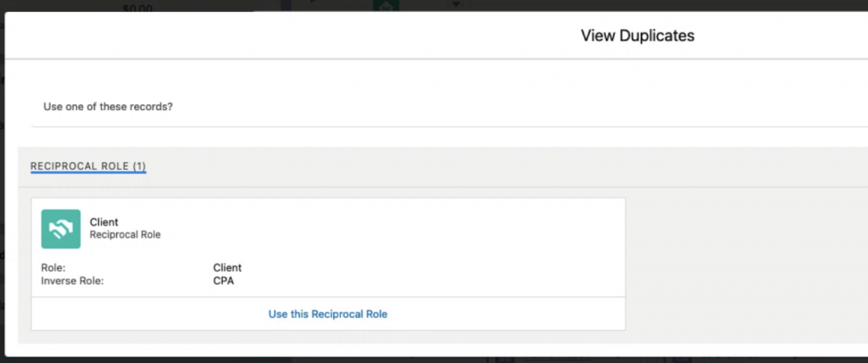This screenshot has height=363, width=868.
Task: Click the Use one of these records? prompt
Action: pyautogui.click(x=108, y=107)
